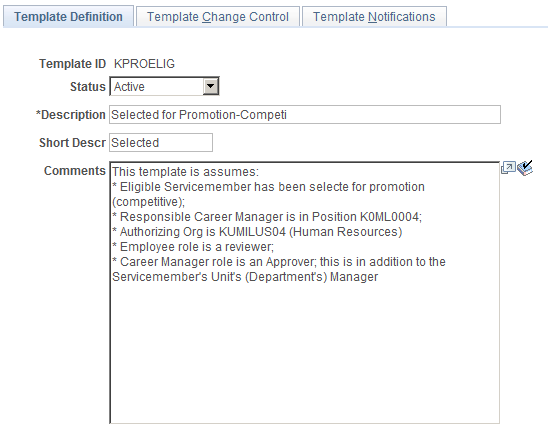
Task: Open the Status dropdown arrow
Action: point(210,86)
